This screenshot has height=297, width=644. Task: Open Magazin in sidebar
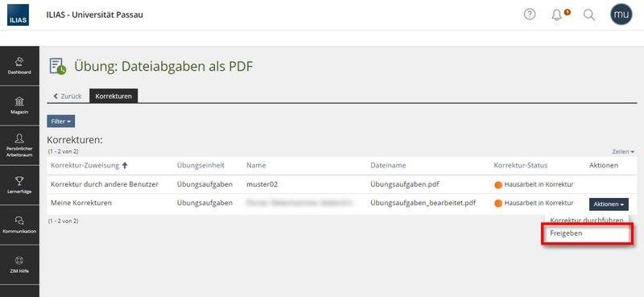click(19, 105)
